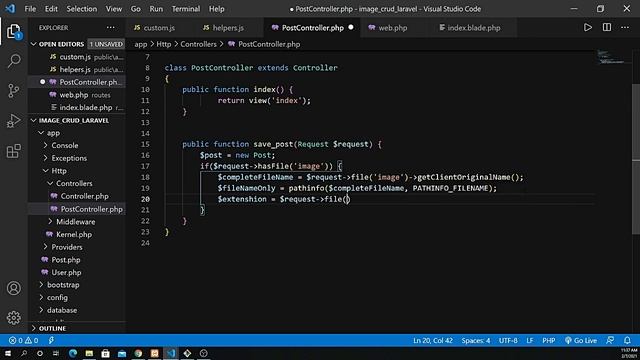Open the File menu
Image resolution: width=640 pixels, height=360 pixels.
[30, 9]
